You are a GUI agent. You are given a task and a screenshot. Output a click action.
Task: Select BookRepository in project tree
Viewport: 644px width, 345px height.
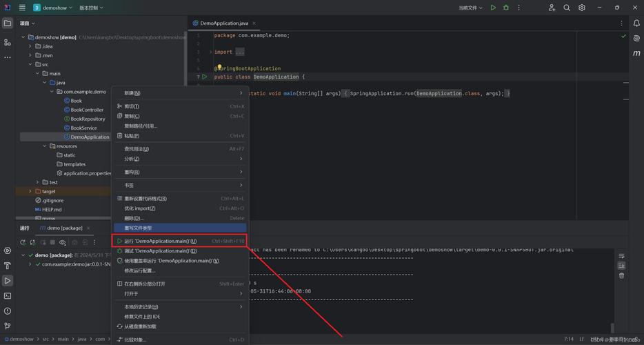[88, 119]
